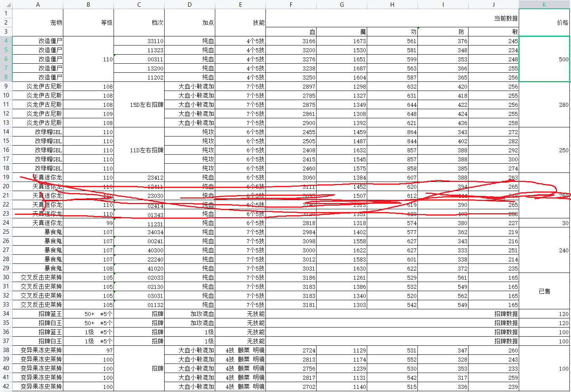Select column H header

(x=392, y=4)
